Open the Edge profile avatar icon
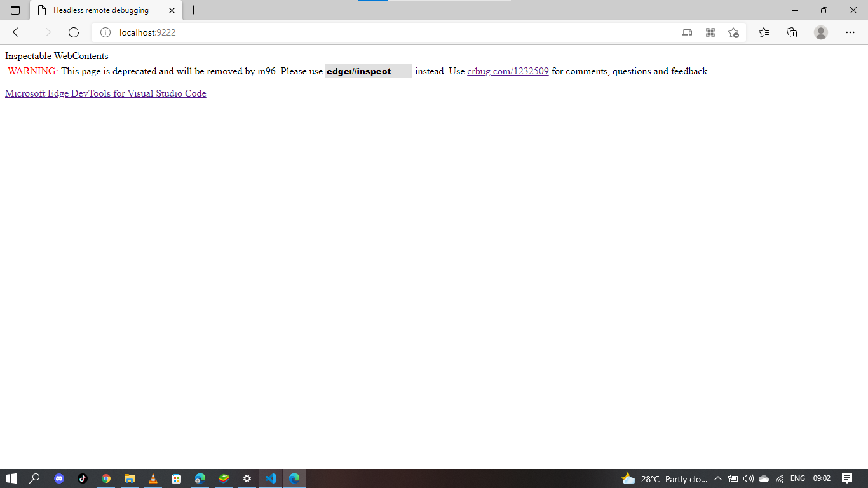 pyautogui.click(x=820, y=32)
